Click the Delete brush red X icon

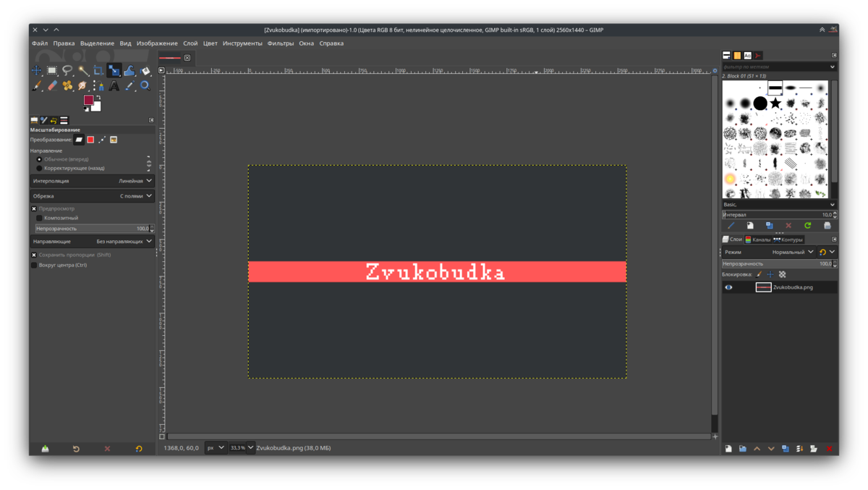(788, 226)
